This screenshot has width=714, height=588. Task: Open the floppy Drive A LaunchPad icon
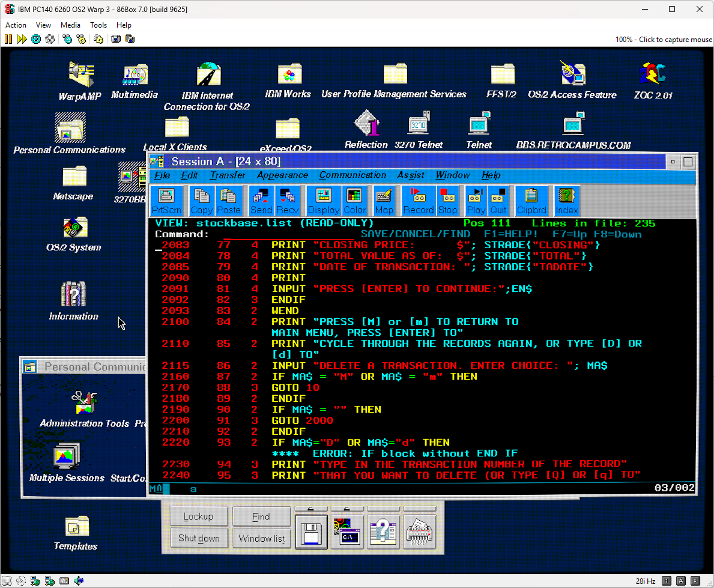tap(311, 532)
